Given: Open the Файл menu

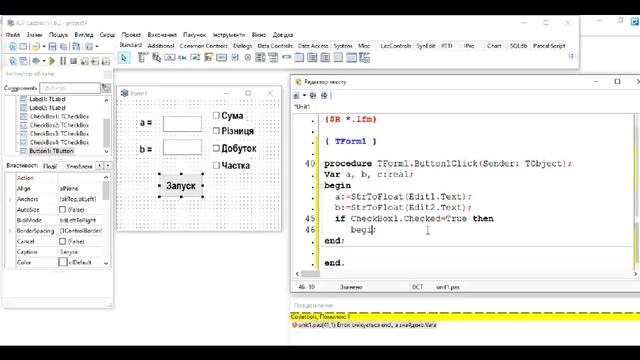Looking at the screenshot, I should pos(13,35).
